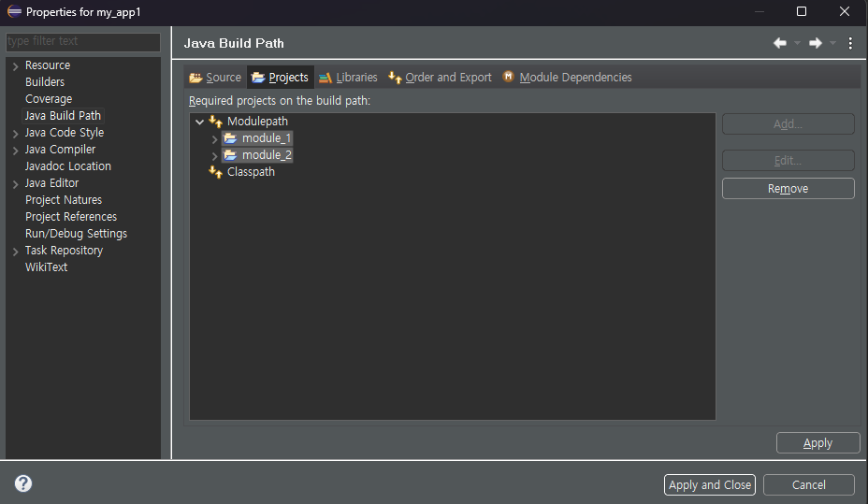The image size is (868, 504).
Task: Click the back navigation arrow icon
Action: tap(780, 43)
